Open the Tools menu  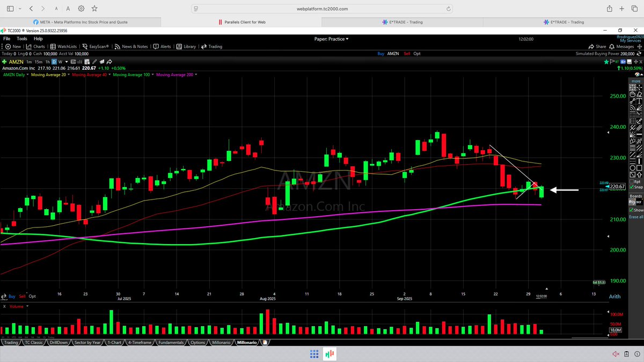(22, 39)
